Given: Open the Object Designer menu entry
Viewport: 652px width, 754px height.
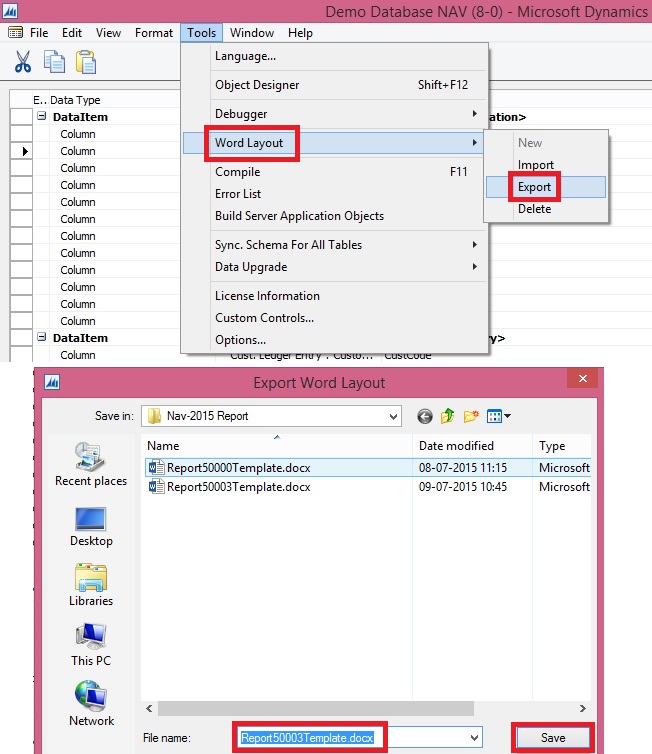Looking at the screenshot, I should [257, 85].
